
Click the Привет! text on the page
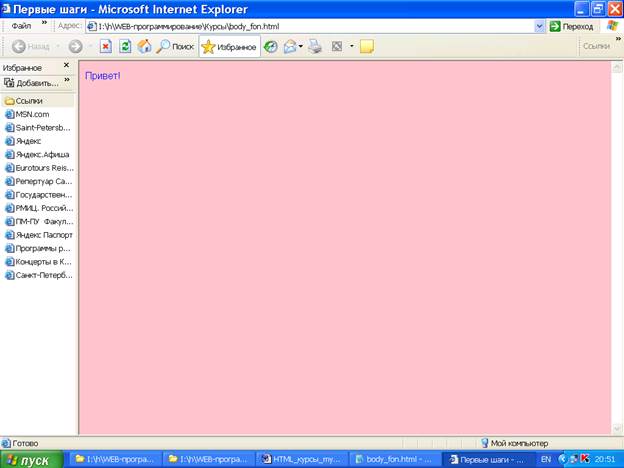[x=103, y=76]
